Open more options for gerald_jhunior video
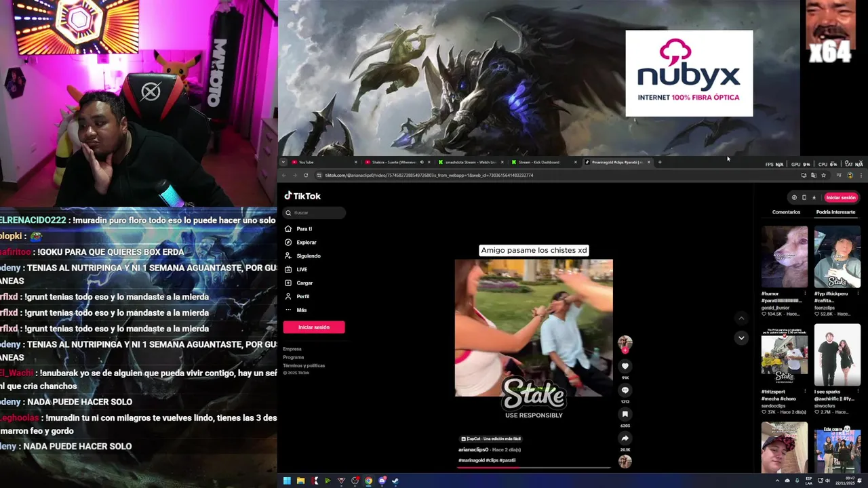The width and height of the screenshot is (868, 488). pyautogui.click(x=805, y=293)
